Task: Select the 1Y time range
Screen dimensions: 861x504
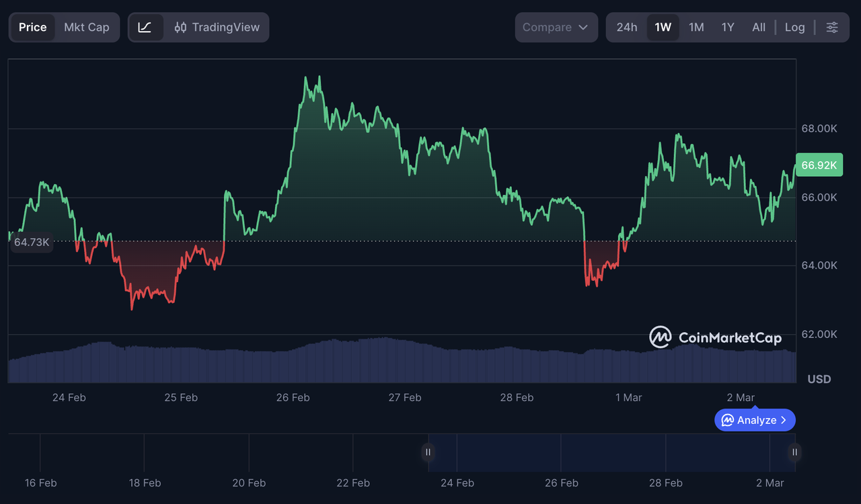Action: tap(728, 28)
